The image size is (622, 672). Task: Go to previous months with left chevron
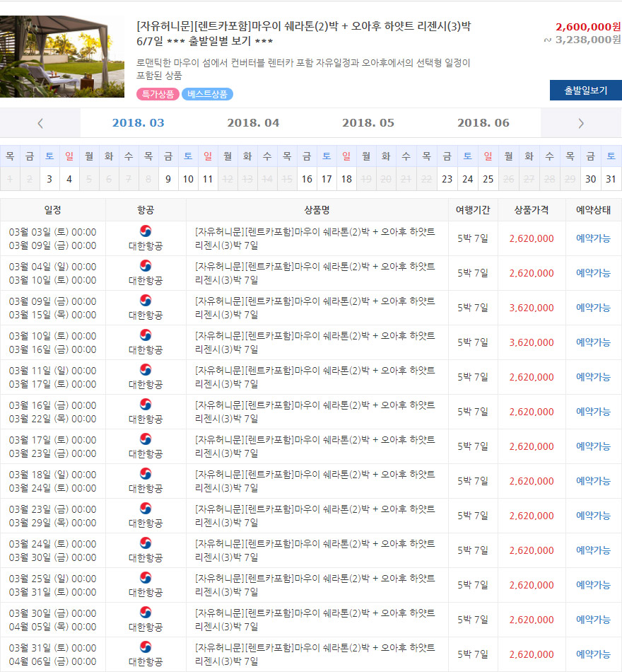click(40, 123)
